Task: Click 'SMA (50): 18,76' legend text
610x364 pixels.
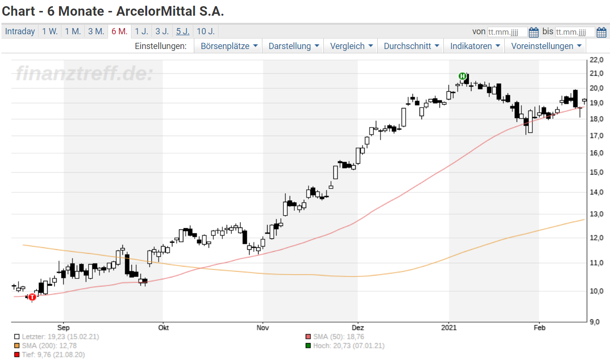Action: (x=339, y=336)
